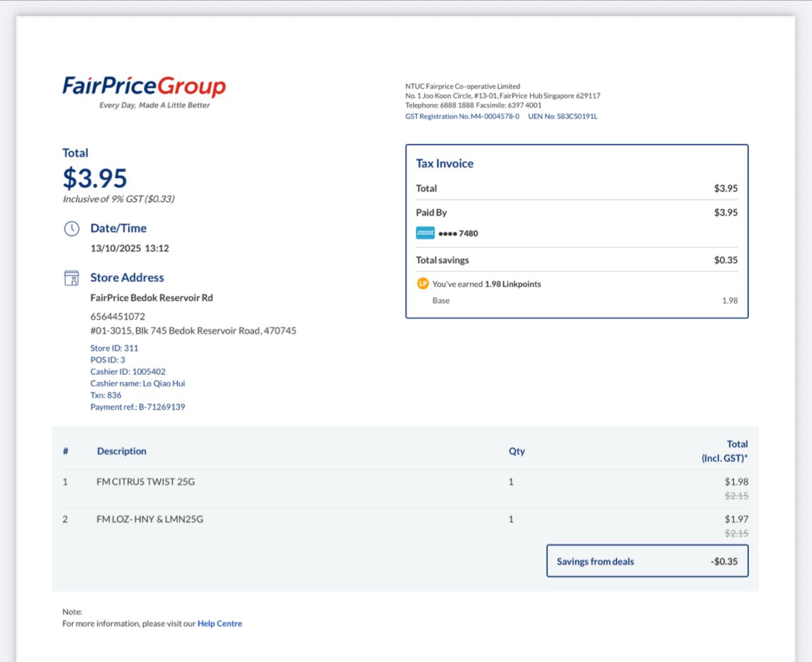Open the Help Centre link

(x=219, y=623)
